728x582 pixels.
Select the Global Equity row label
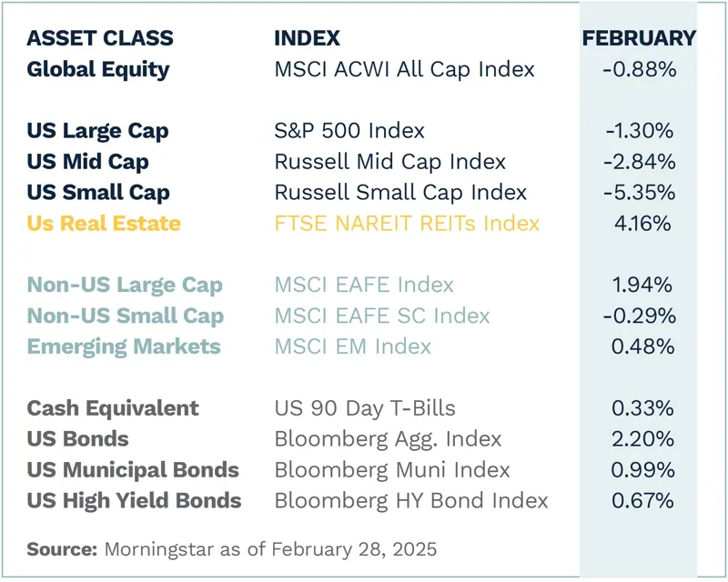tap(98, 69)
